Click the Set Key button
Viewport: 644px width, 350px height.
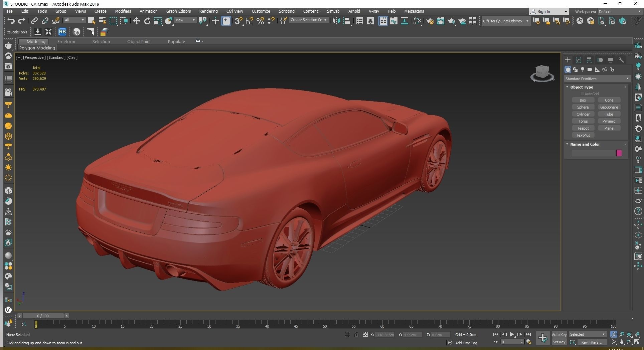[x=559, y=342]
